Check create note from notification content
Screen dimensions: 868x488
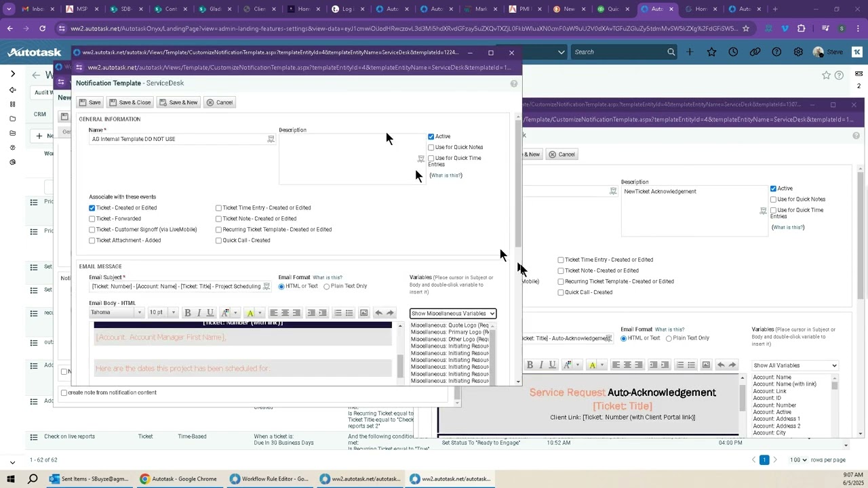[x=64, y=392]
